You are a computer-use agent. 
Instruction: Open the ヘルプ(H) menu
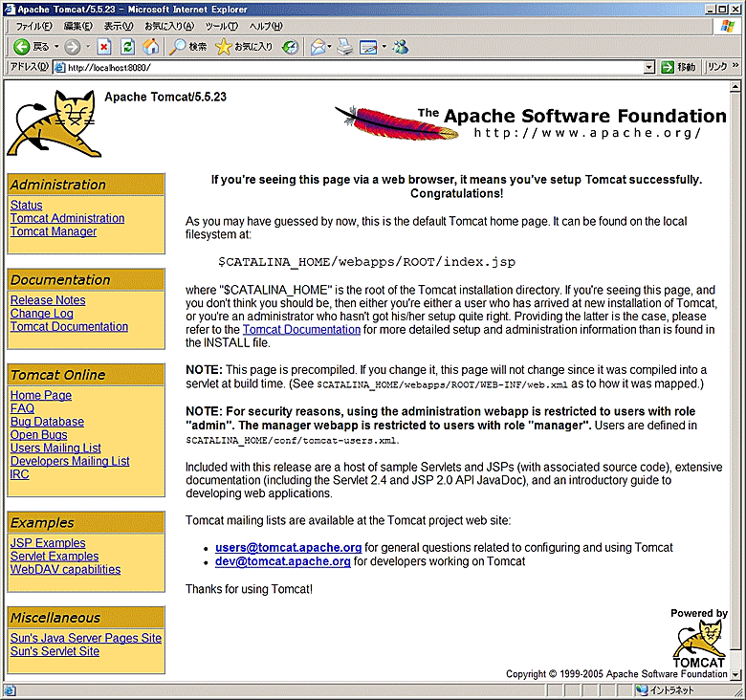pyautogui.click(x=266, y=26)
